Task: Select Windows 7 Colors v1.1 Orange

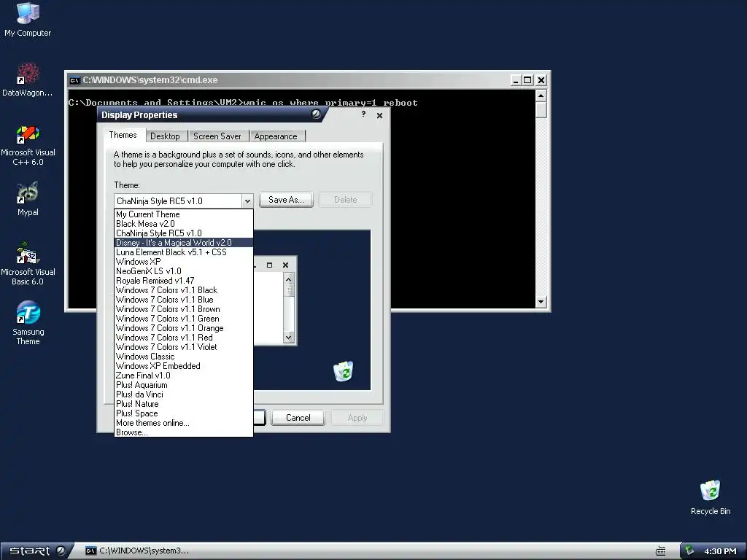Action: [183, 329]
